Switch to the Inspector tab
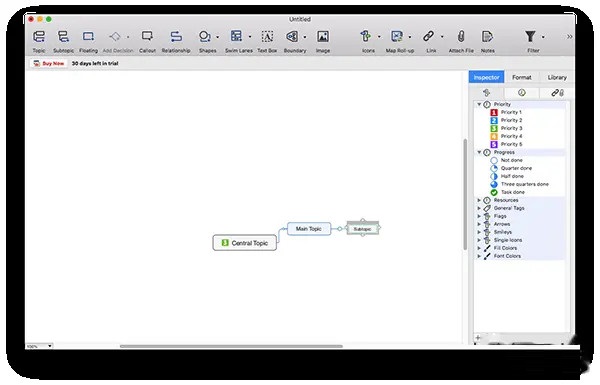Screen dimensions: 600x385 pos(486,77)
